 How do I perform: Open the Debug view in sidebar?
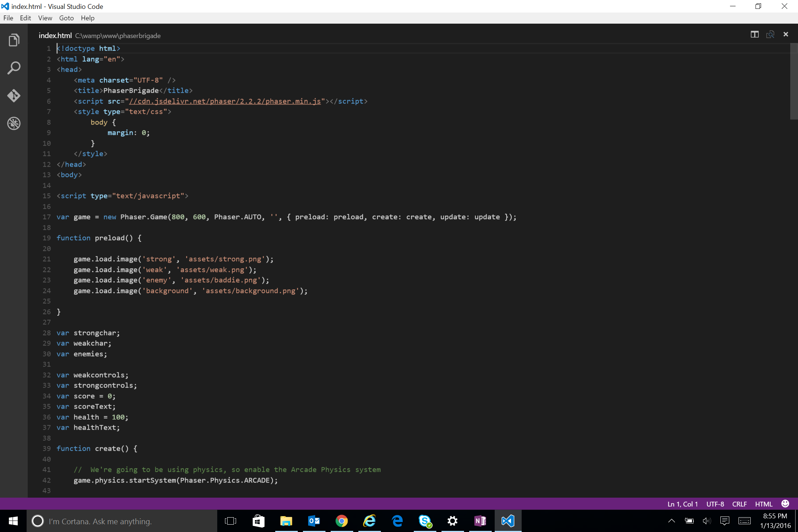[14, 123]
